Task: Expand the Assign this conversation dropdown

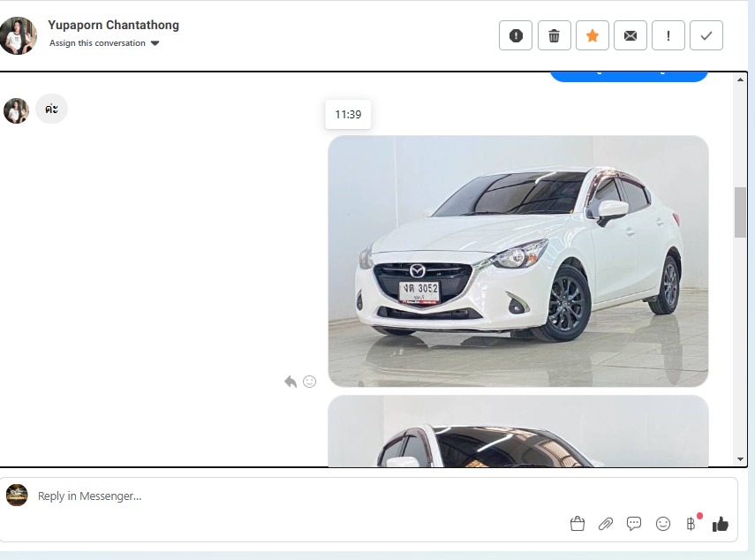Action: click(104, 43)
